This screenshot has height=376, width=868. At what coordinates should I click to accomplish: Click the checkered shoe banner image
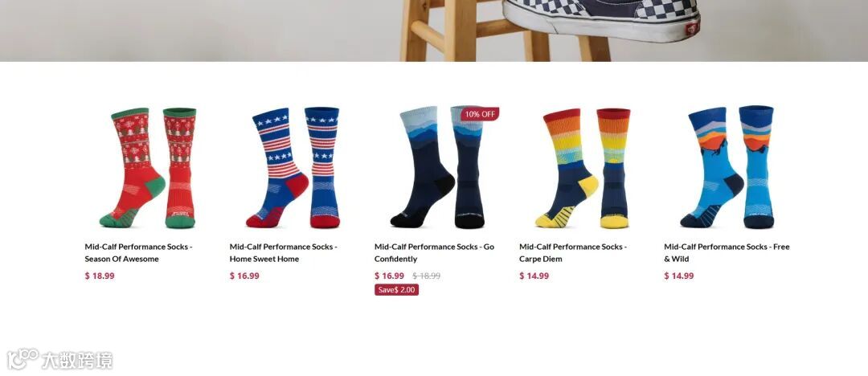pyautogui.click(x=434, y=31)
